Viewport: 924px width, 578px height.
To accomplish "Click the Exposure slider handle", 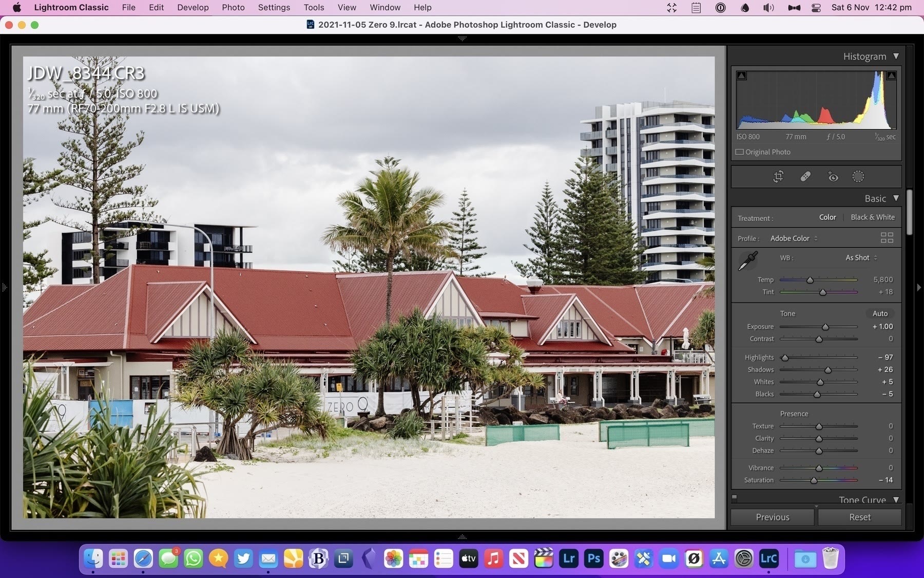I will 825,327.
